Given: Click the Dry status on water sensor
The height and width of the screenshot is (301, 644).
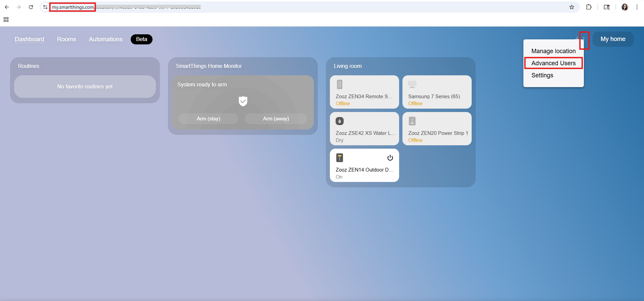Looking at the screenshot, I should click(x=339, y=140).
